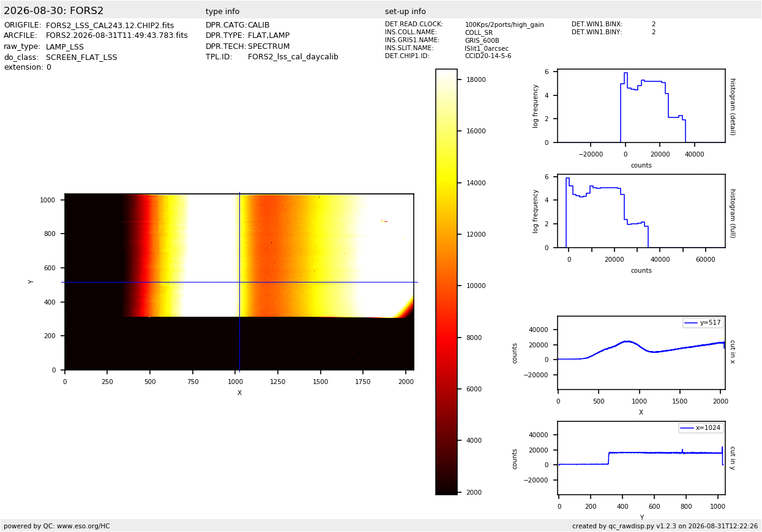The height and width of the screenshot is (532, 762).
Task: Click the SCREEN_FLAT_LSS do_class value
Action: click(81, 57)
